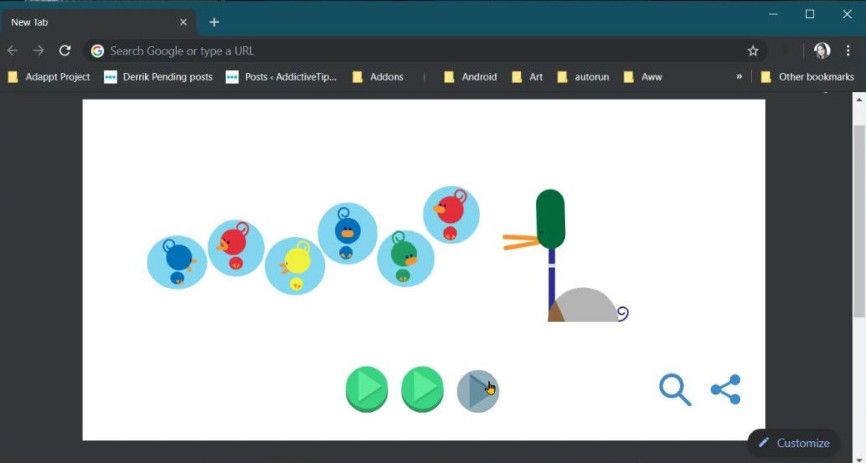Screen dimensions: 866x463
Task: Close the New Tab tab
Action: click(183, 22)
